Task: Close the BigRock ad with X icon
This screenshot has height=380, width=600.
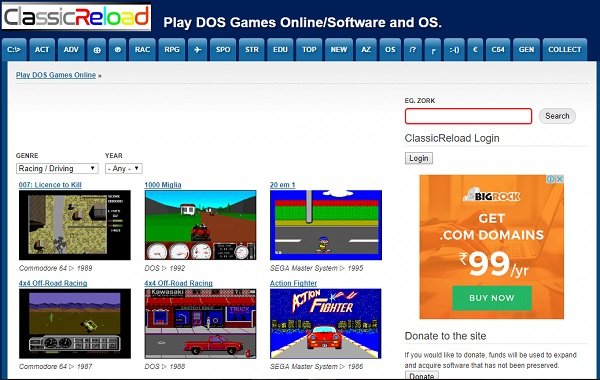Action: 559,179
